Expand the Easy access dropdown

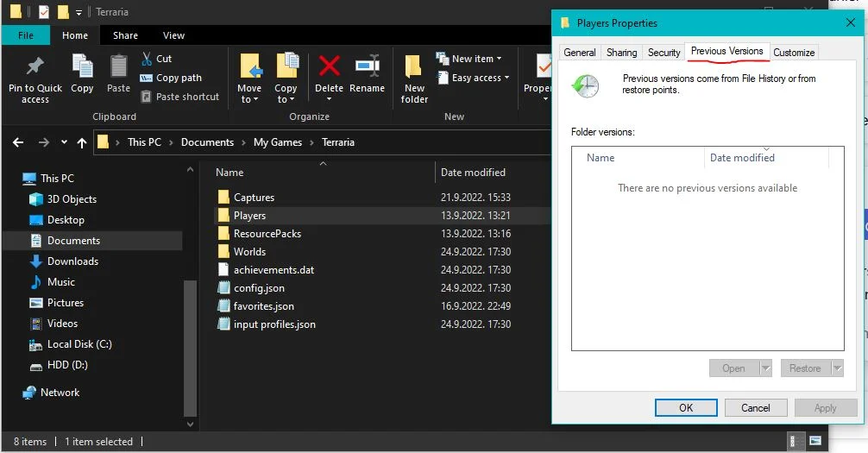coord(475,78)
